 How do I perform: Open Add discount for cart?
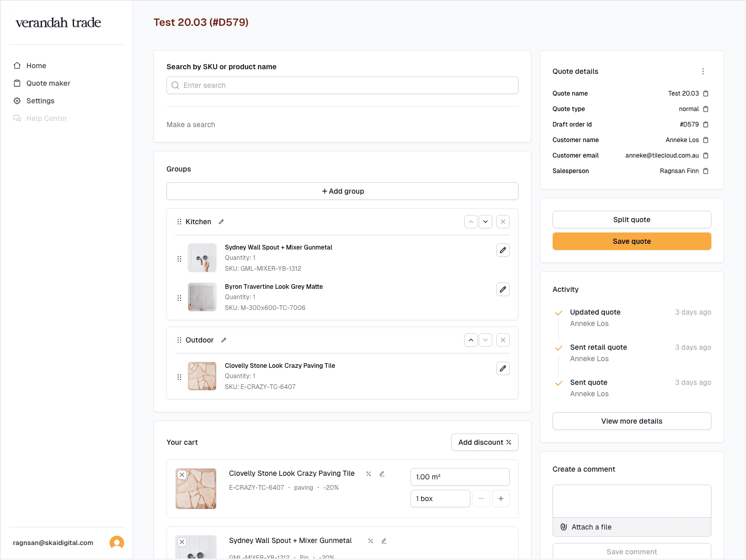[485, 442]
